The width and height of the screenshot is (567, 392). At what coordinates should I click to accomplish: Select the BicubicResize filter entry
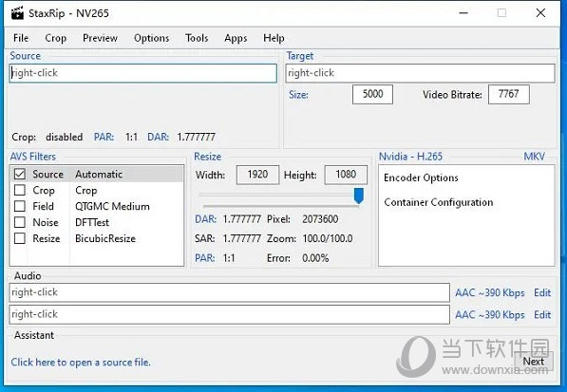105,238
